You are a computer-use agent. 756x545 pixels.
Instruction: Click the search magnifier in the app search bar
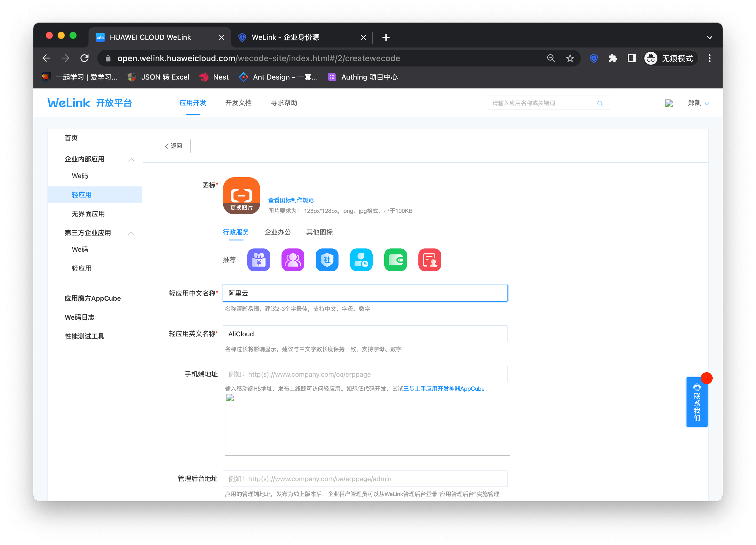600,103
